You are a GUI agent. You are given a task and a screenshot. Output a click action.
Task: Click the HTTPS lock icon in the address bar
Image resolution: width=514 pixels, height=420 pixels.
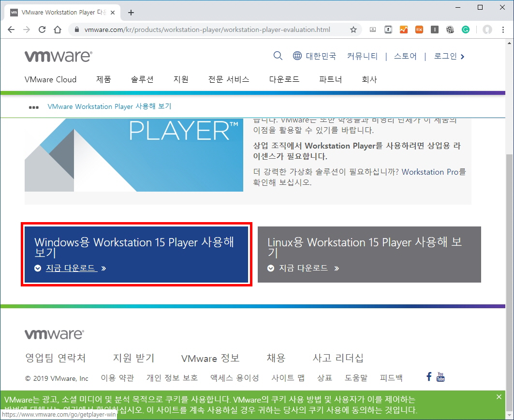(76, 29)
